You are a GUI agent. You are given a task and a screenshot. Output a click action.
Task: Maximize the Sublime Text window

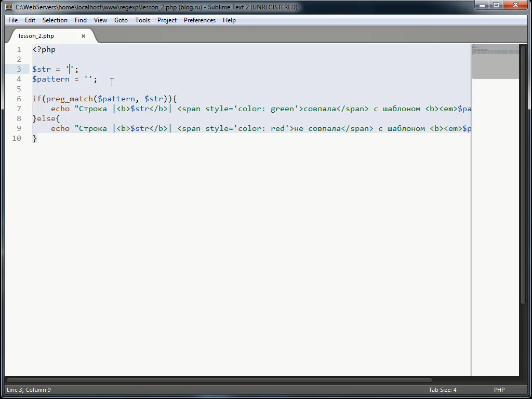[x=496, y=5]
